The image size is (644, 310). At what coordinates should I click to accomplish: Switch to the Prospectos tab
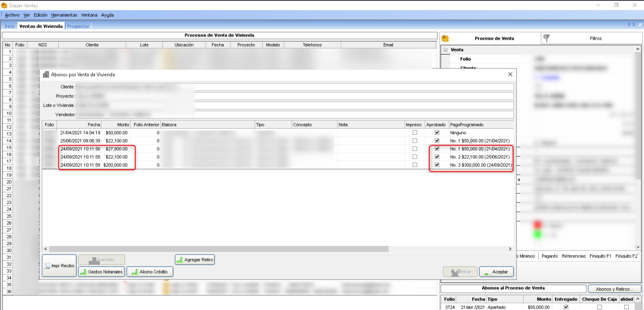[78, 26]
